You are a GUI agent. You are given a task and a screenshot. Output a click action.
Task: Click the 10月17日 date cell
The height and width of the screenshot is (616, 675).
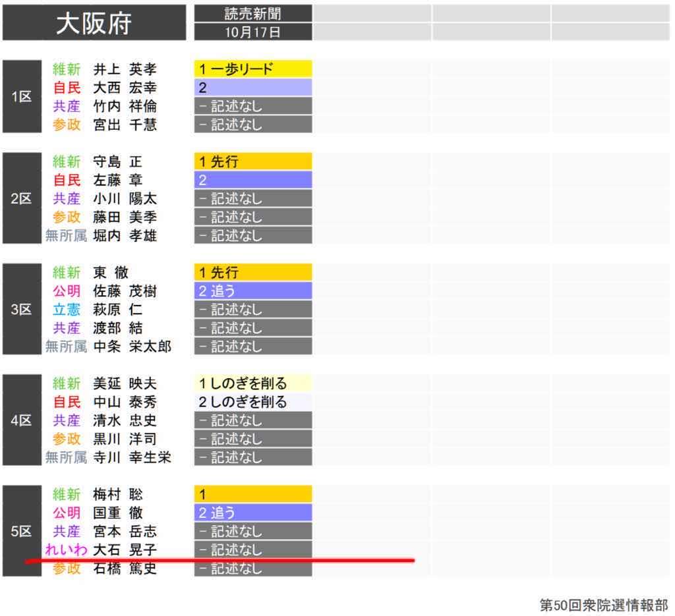click(x=252, y=32)
